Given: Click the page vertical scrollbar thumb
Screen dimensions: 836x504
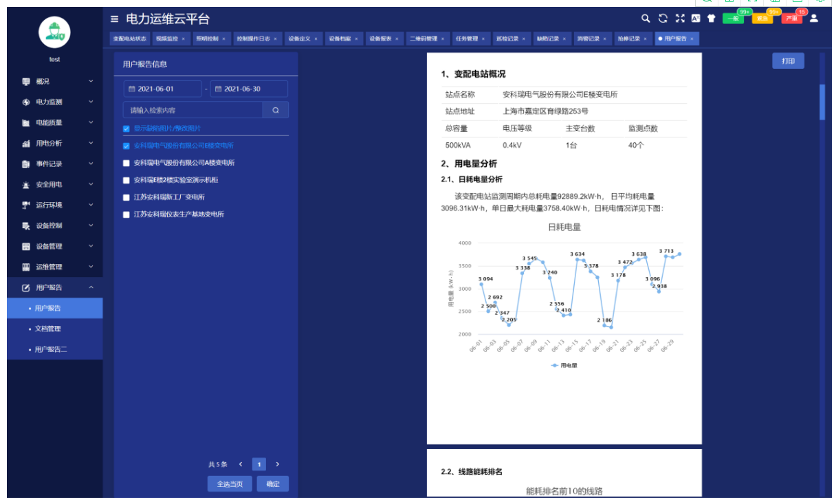Looking at the screenshot, I should coord(822,102).
